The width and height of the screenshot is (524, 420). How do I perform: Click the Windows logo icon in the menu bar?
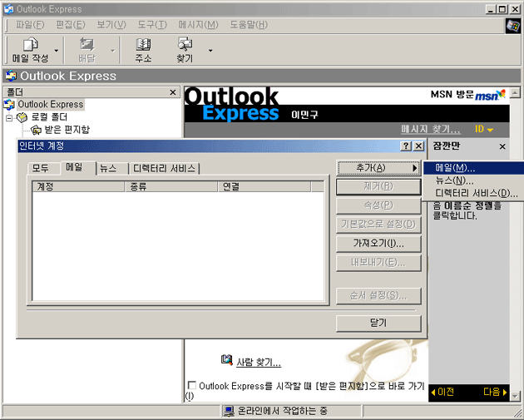[x=512, y=26]
